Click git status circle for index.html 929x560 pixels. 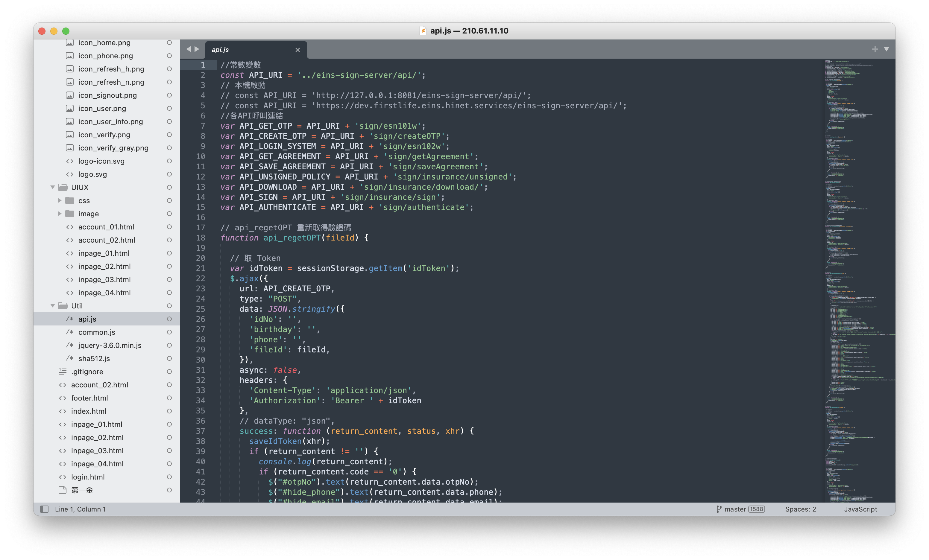click(x=169, y=411)
